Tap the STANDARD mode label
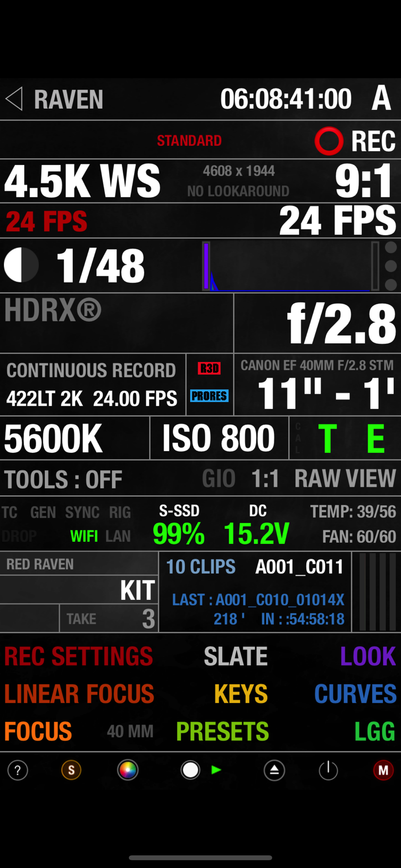Screen dimensions: 401x868 [189, 141]
